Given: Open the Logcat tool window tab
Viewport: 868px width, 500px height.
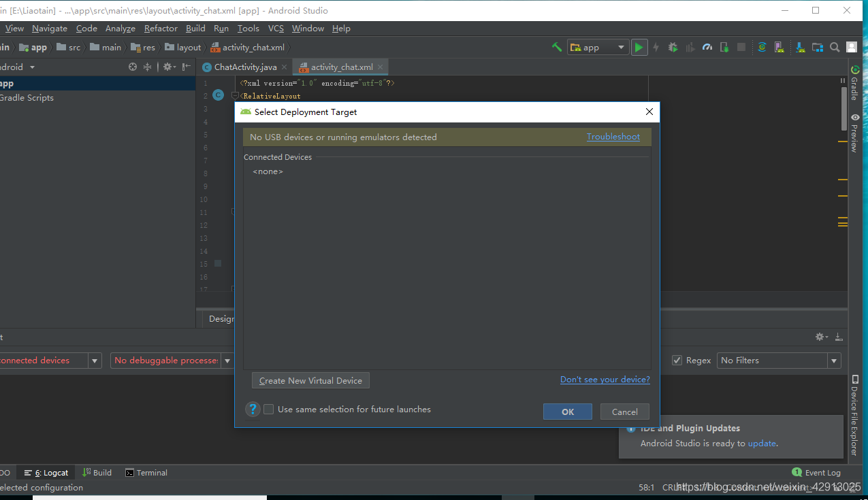Looking at the screenshot, I should point(46,473).
